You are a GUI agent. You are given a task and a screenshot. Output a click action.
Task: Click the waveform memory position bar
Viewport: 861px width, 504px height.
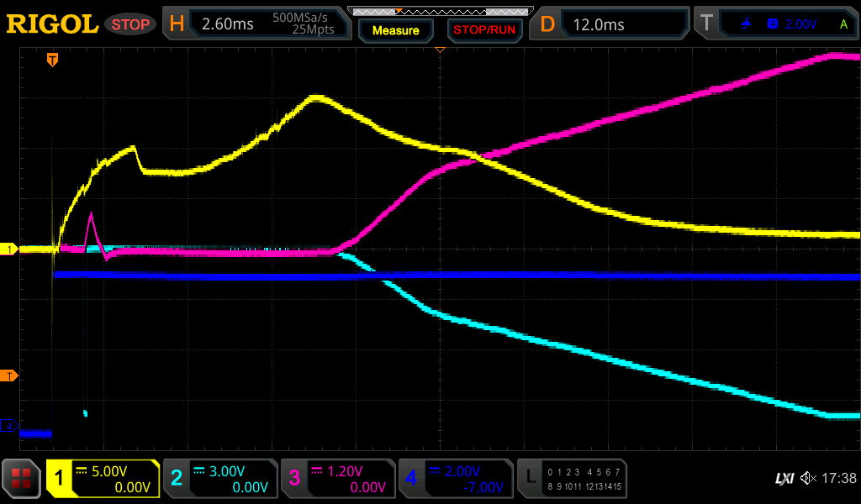440,12
